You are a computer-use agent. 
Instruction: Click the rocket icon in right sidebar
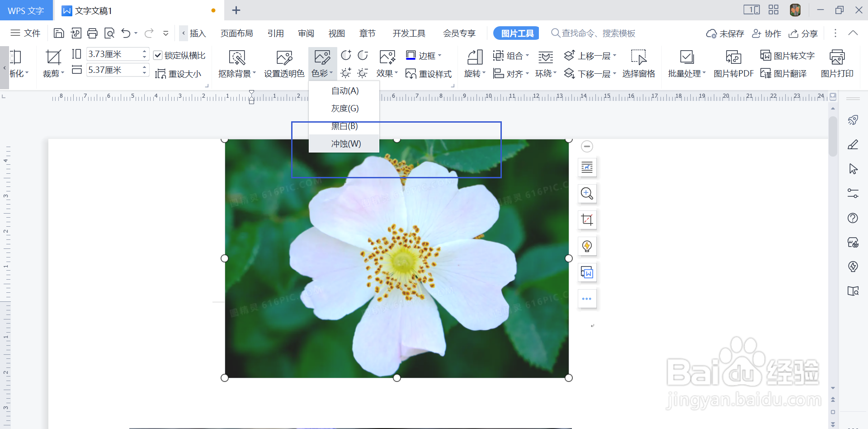tap(853, 120)
